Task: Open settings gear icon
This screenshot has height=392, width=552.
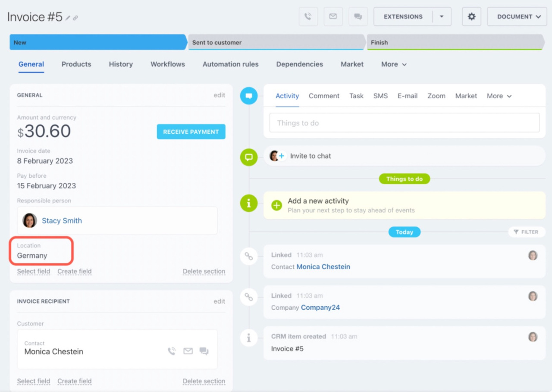Action: (471, 17)
